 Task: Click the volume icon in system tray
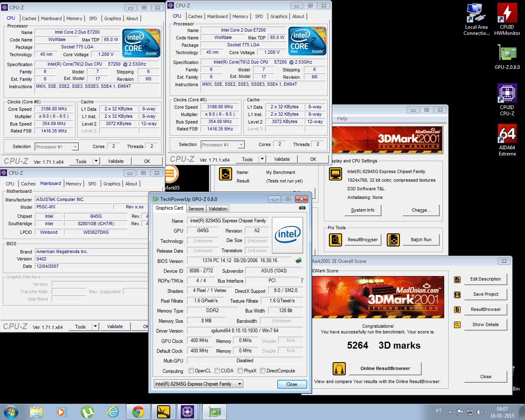(480, 412)
